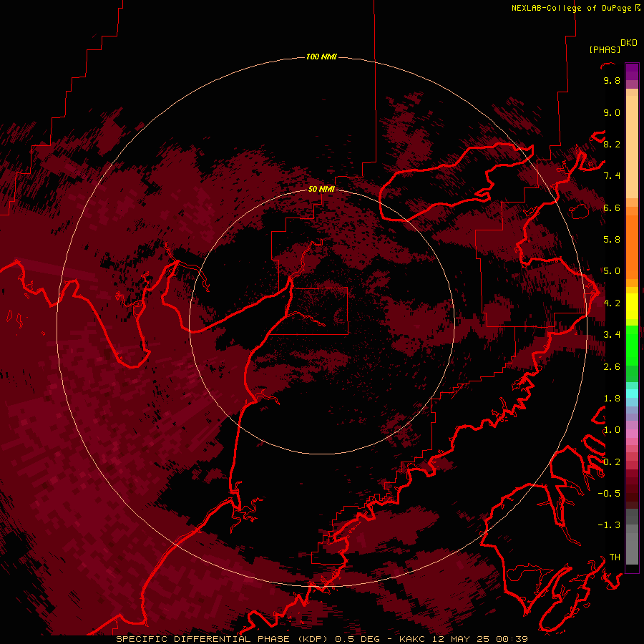644x644 pixels.
Task: Click the DKD label above the color bar
Action: coord(629,43)
